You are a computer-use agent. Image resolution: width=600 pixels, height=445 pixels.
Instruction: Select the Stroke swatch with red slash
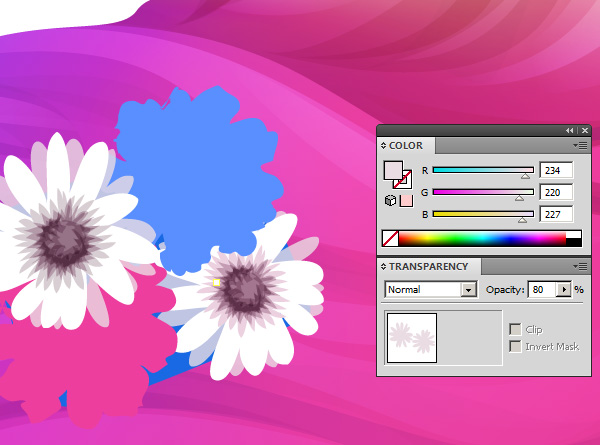point(402,180)
